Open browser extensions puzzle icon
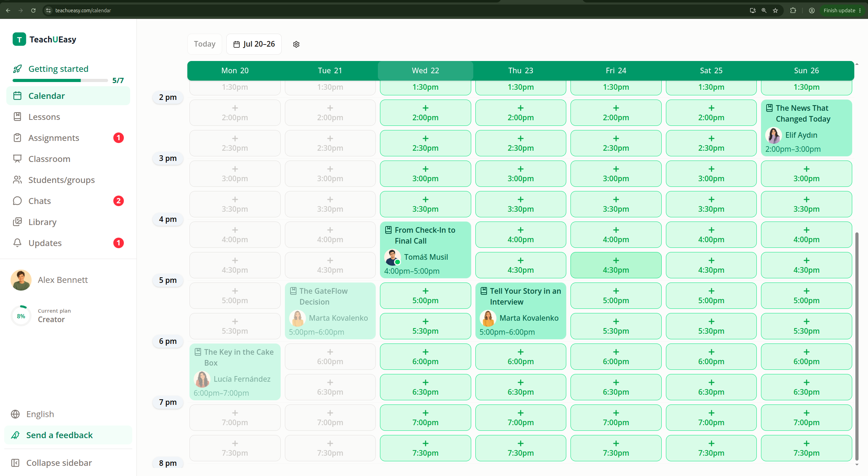The image size is (868, 476). [x=793, y=11]
